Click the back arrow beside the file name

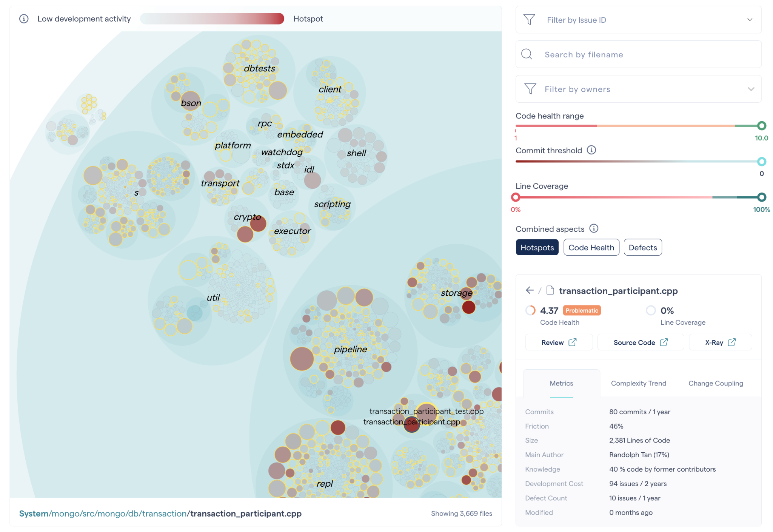tap(530, 290)
